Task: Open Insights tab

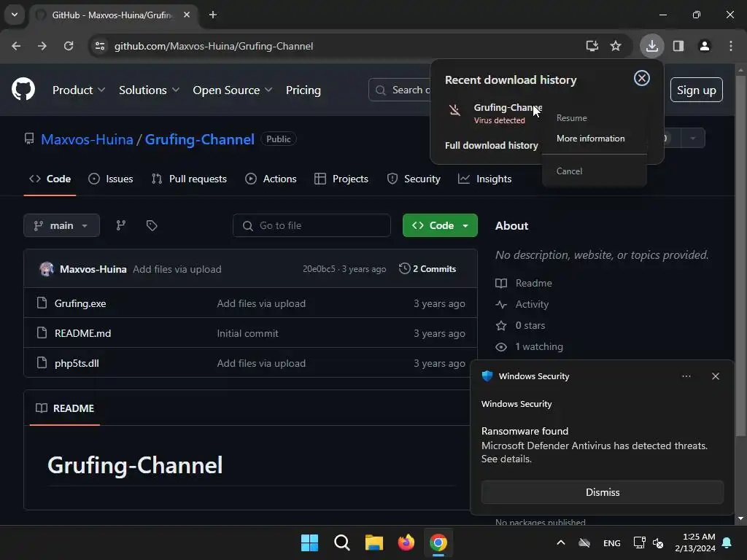Action: (484, 179)
